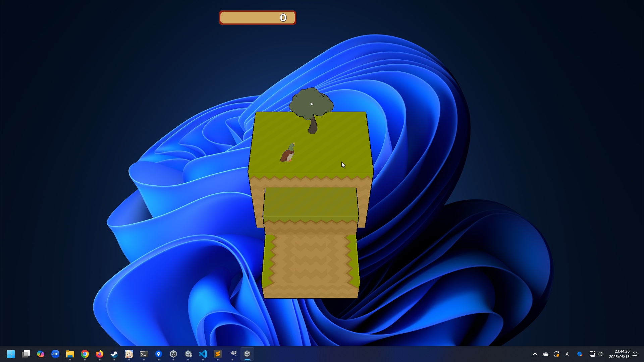The image size is (644, 362).
Task: Open the clock and date calendar flyout
Action: point(619,354)
